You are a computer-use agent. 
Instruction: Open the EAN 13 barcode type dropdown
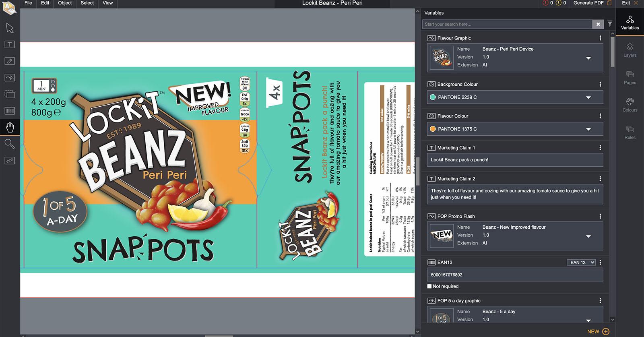[x=581, y=263]
